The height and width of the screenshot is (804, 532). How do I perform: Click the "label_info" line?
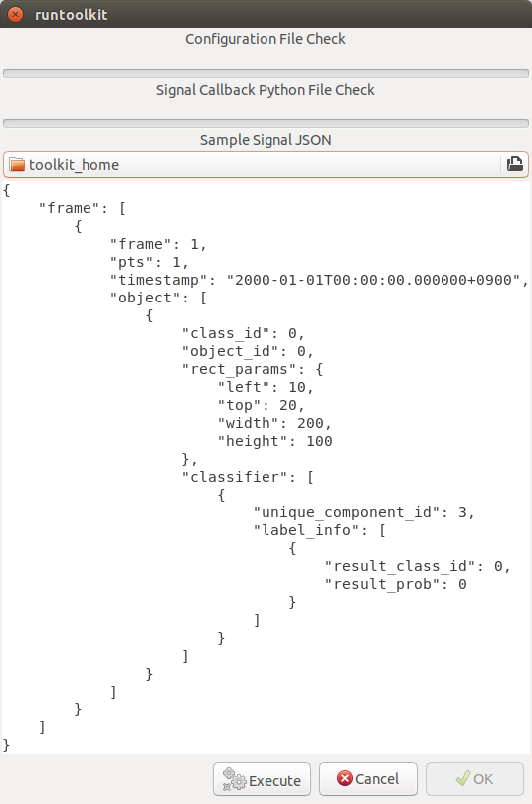[x=319, y=531]
